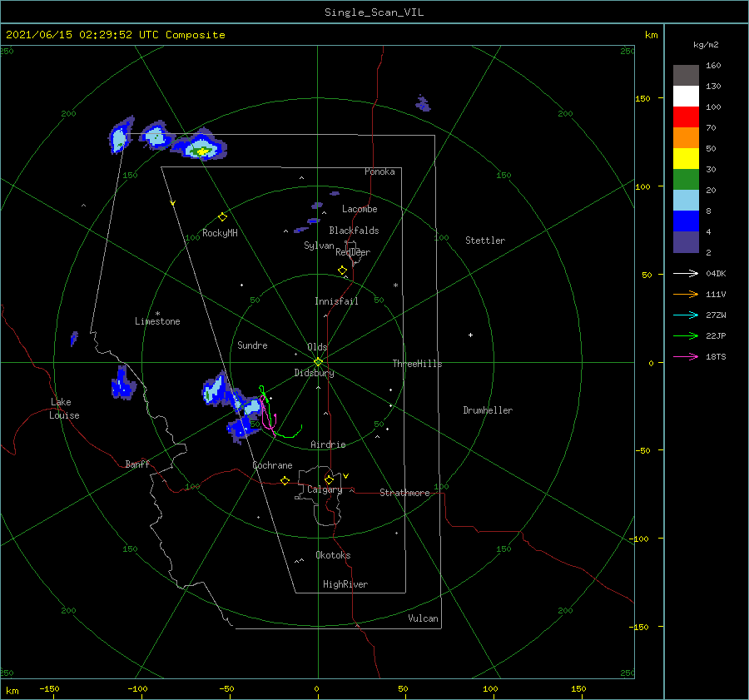Click the white 04DK track arrow

coord(686,273)
